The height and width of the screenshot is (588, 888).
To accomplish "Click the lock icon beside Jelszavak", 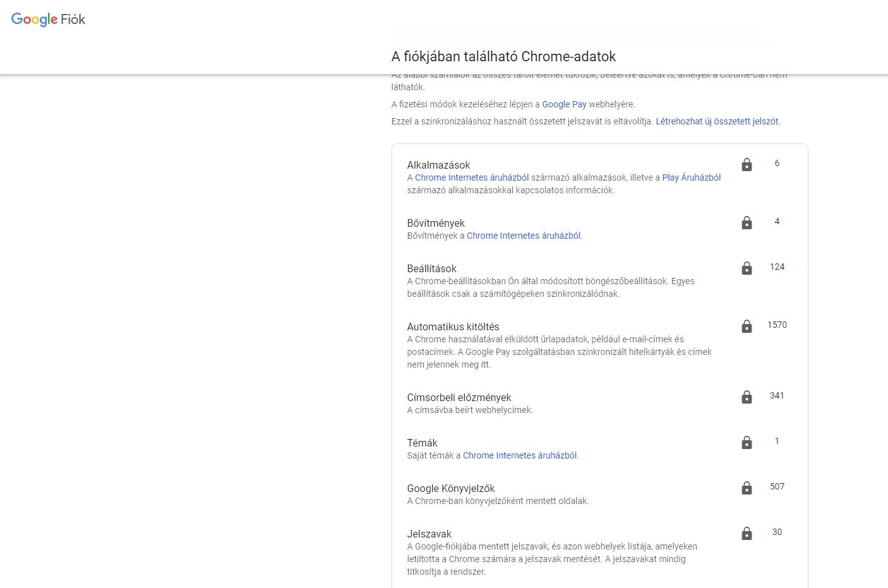I will (x=747, y=534).
